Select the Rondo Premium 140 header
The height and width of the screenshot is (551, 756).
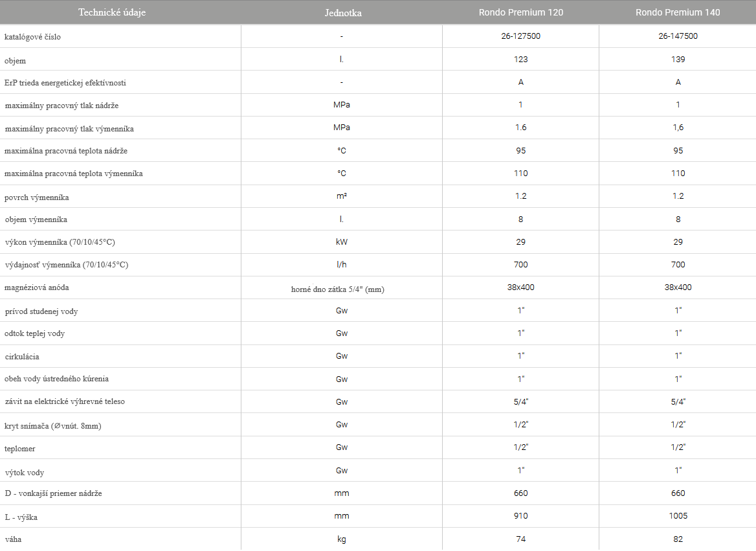point(678,12)
